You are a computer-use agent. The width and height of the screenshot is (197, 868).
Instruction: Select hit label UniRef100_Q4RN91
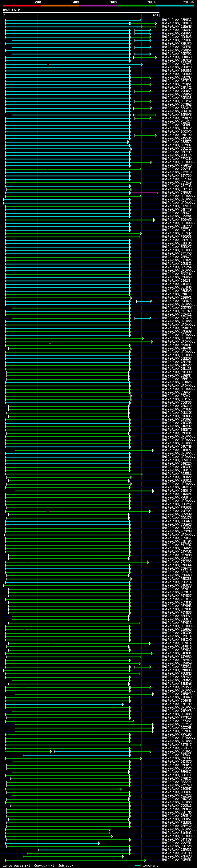click(x=177, y=653)
